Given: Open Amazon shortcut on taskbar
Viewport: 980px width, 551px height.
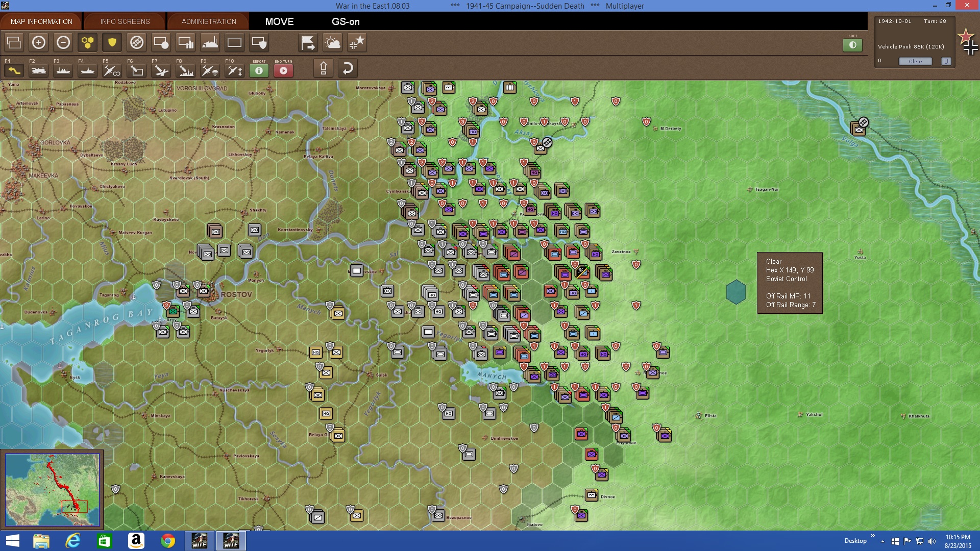Looking at the screenshot, I should point(136,541).
